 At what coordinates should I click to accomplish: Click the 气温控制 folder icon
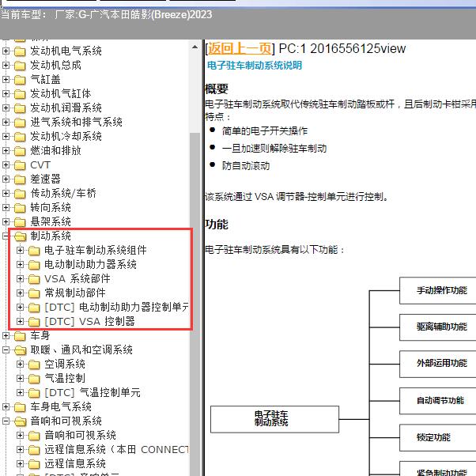click(x=34, y=379)
